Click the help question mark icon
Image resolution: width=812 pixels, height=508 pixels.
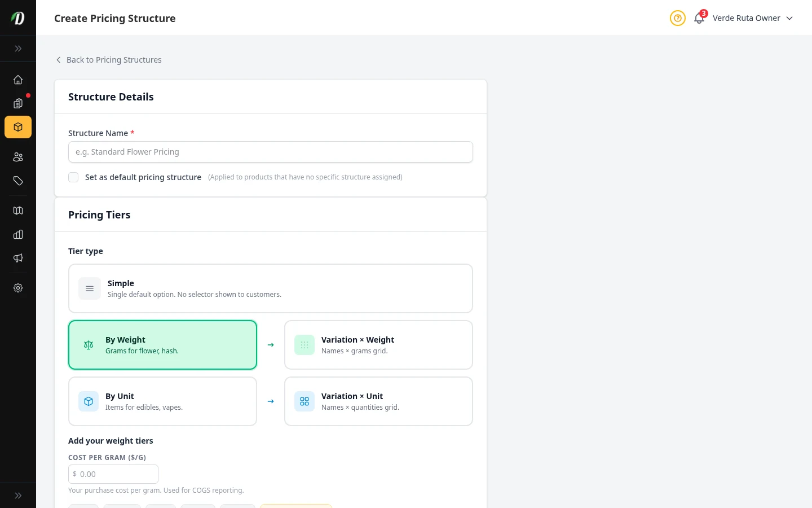(677, 18)
